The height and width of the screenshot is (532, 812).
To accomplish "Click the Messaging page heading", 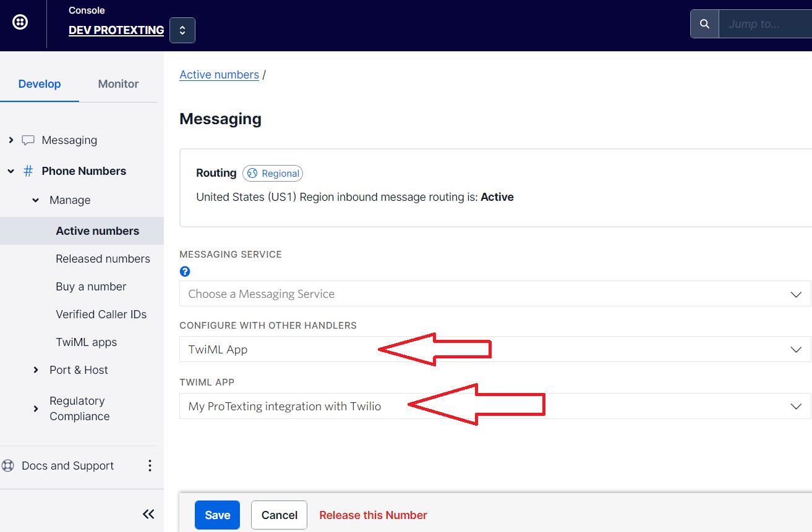I will pyautogui.click(x=220, y=119).
